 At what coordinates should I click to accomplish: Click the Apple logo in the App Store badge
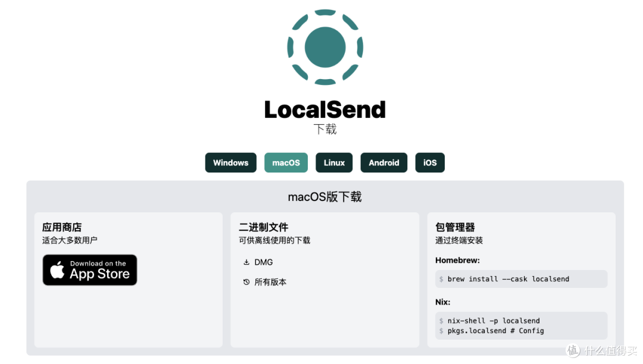57,271
